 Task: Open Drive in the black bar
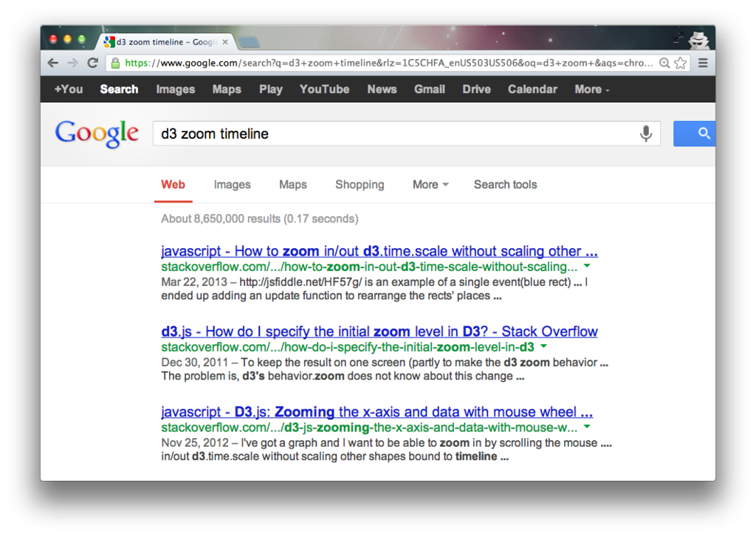[x=476, y=89]
